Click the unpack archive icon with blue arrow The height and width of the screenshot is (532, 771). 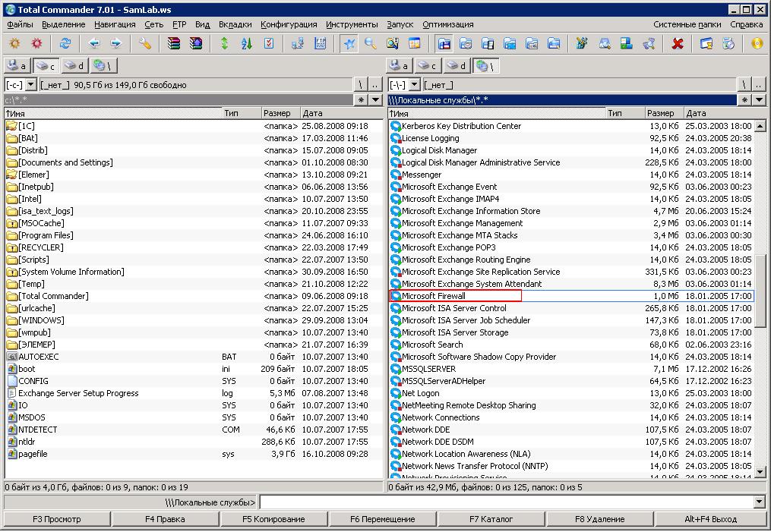(196, 44)
